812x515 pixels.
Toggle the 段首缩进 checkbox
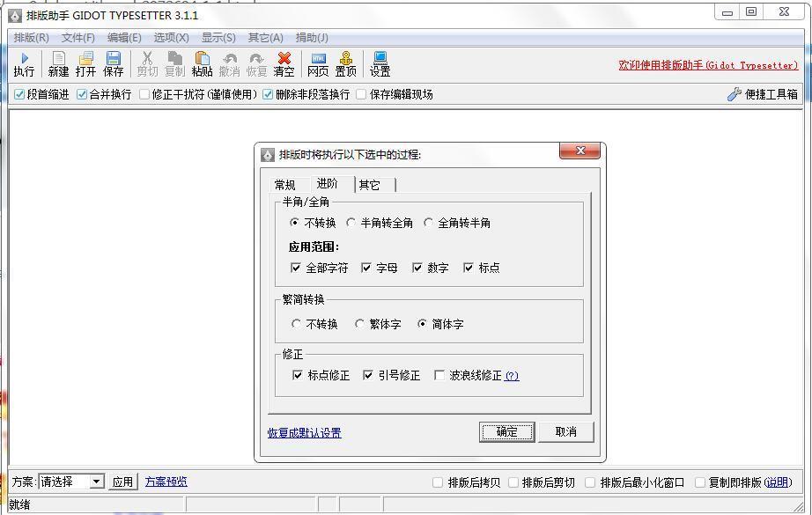19,94
